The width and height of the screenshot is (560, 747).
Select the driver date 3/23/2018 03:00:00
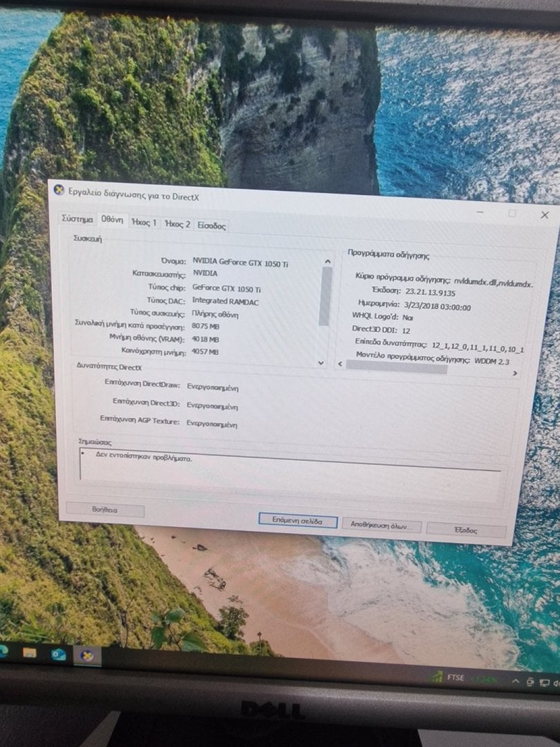coord(437,306)
